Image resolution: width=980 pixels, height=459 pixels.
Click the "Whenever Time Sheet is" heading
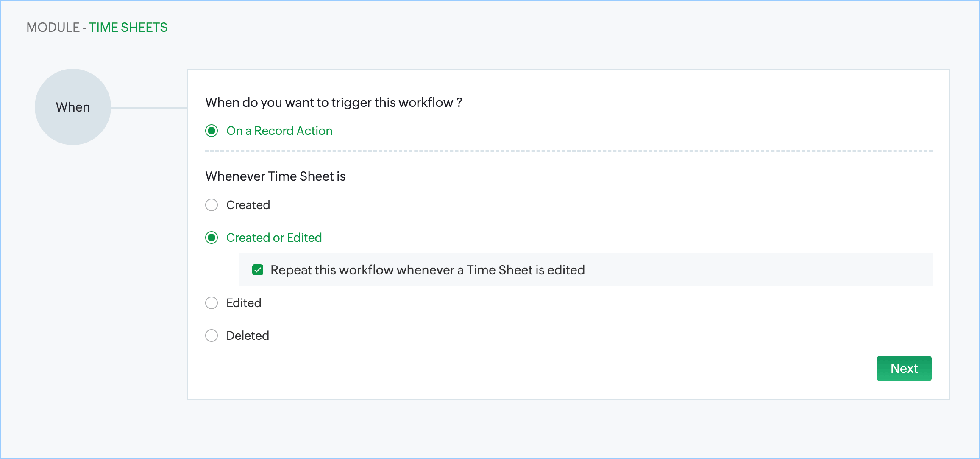(275, 176)
